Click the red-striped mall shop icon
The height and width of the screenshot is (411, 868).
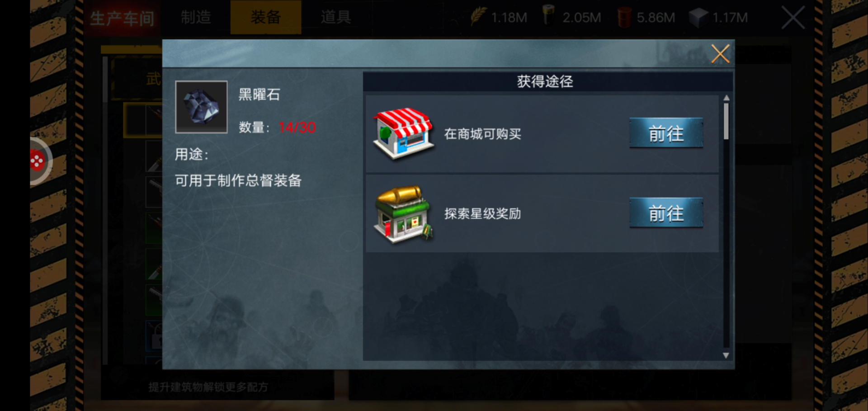click(403, 133)
